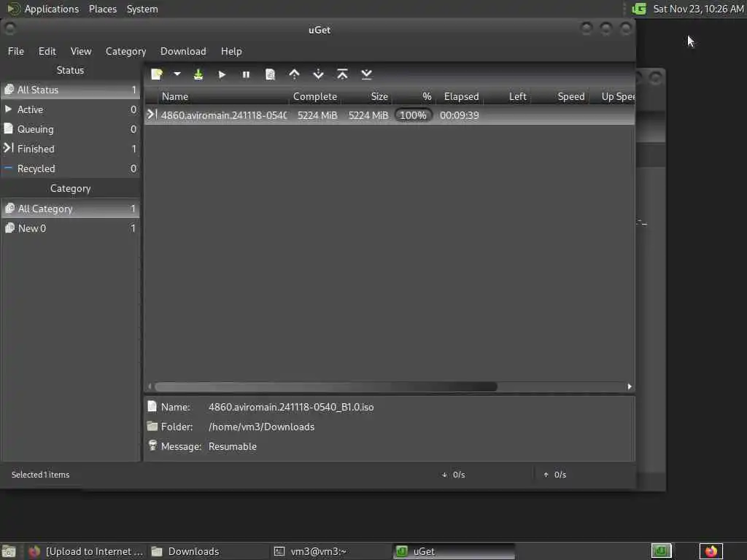This screenshot has width=747, height=560.
Task: Open download properties icon in toolbar
Action: tap(270, 75)
